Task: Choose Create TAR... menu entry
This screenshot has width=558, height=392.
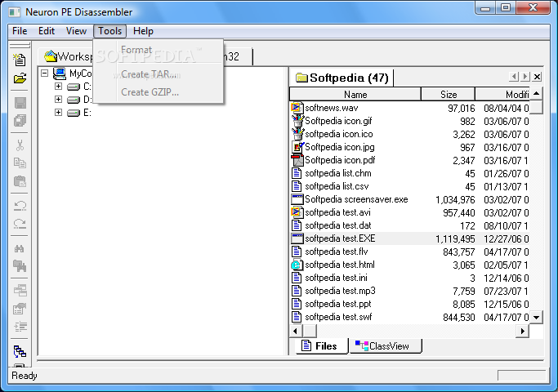Action: tap(158, 74)
